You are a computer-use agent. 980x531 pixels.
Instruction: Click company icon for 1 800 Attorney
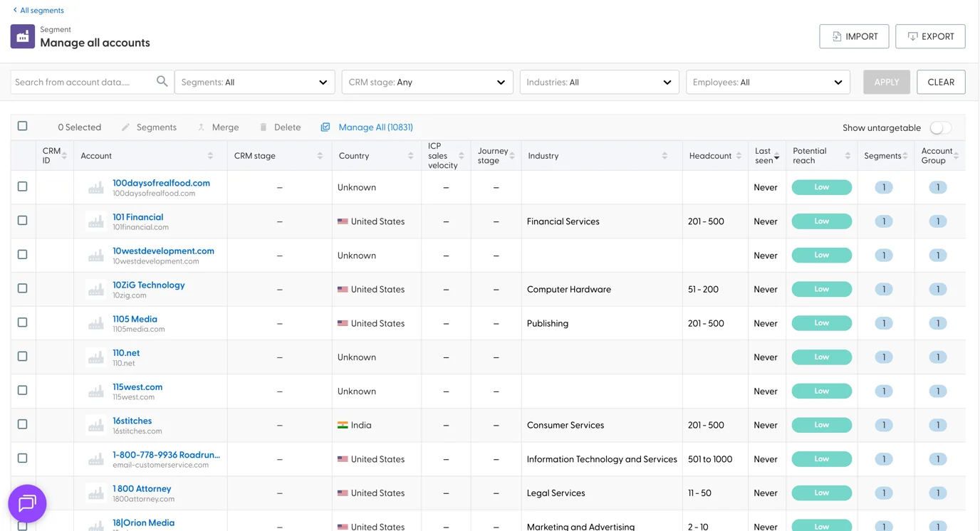[x=96, y=493]
